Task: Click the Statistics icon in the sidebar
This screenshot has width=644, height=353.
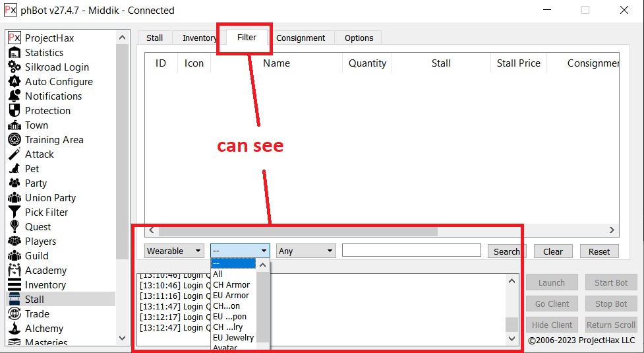Action: click(x=15, y=53)
